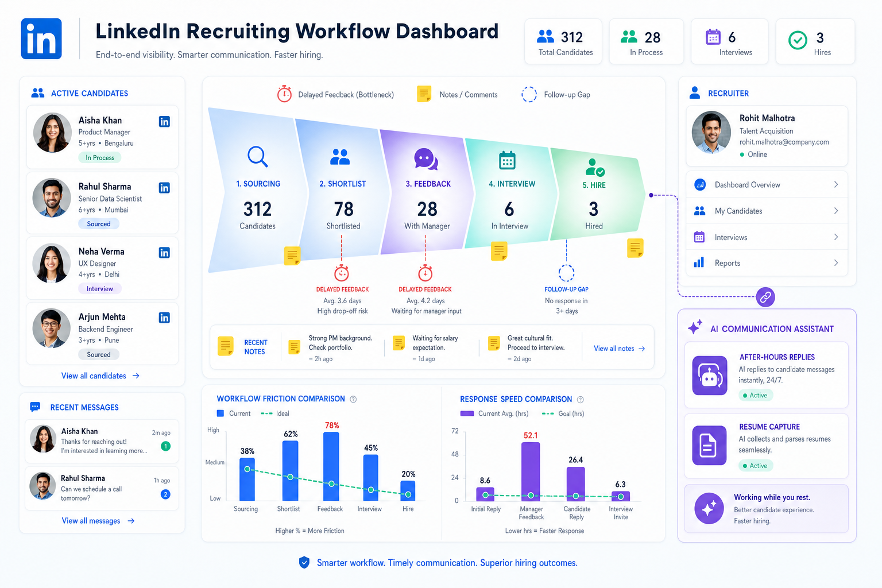Click delayed feedback timer under Shortlist
This screenshot has height=588, width=882.
(342, 273)
